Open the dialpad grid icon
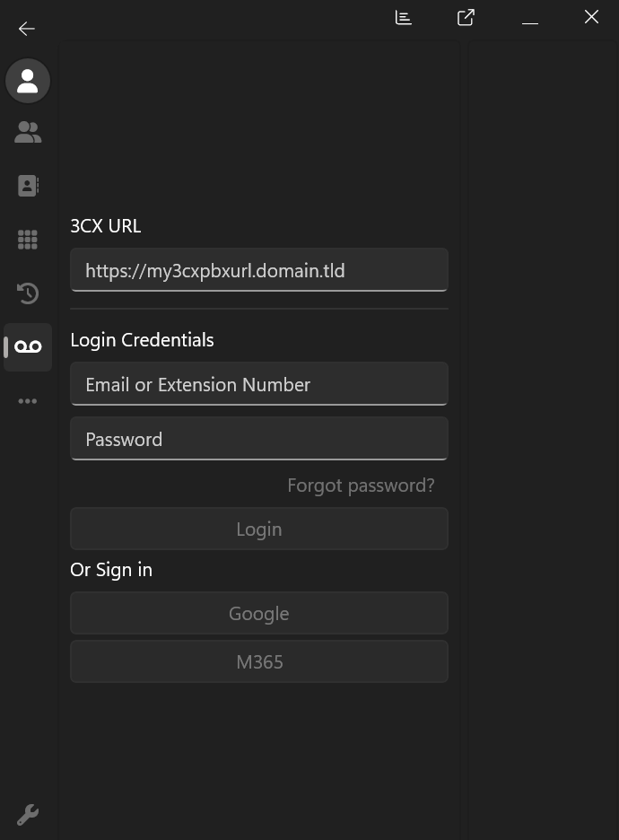 [x=28, y=240]
